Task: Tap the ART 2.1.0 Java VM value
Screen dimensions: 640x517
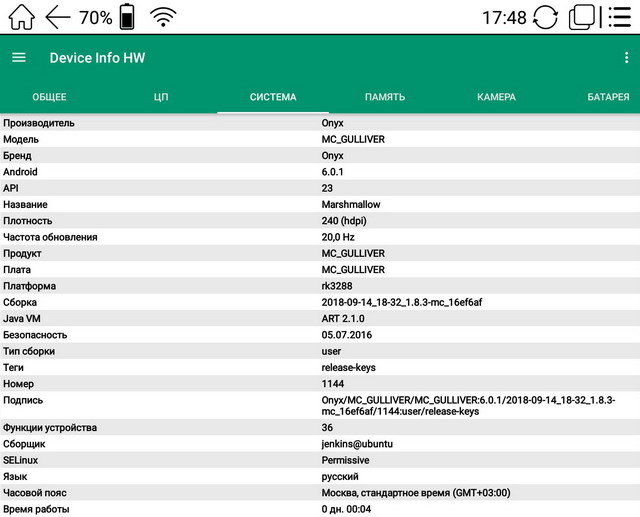Action: [343, 319]
